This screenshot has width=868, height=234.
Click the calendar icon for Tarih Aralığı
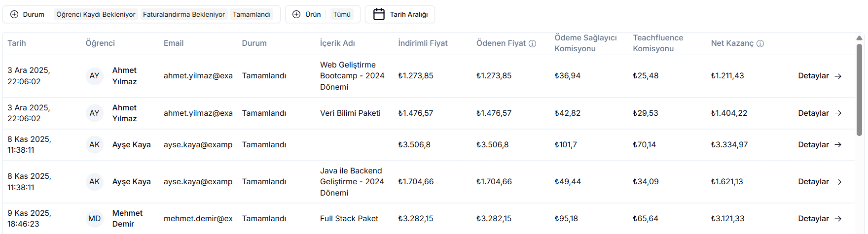(379, 14)
